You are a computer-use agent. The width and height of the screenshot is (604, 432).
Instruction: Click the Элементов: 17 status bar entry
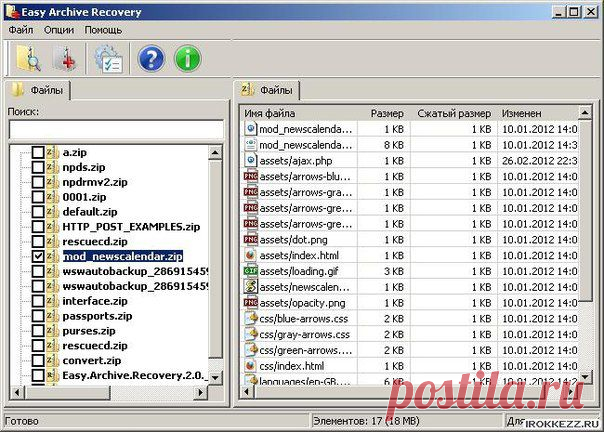[366, 421]
